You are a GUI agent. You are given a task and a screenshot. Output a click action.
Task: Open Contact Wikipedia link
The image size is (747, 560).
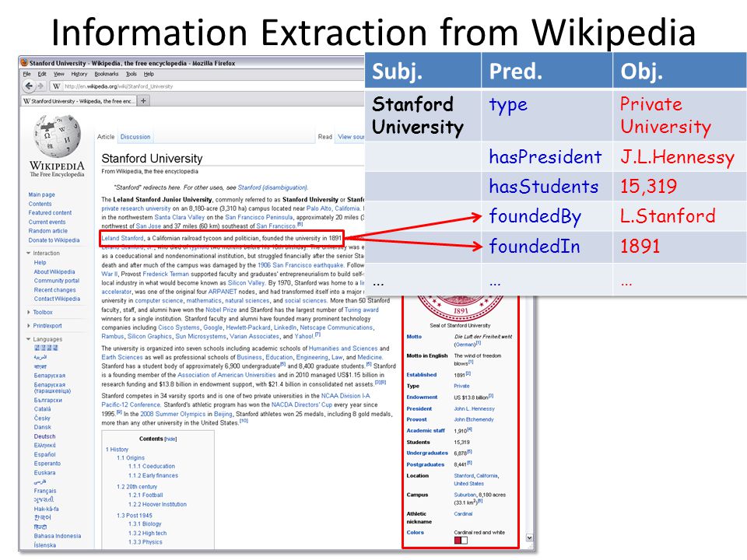[x=57, y=299]
